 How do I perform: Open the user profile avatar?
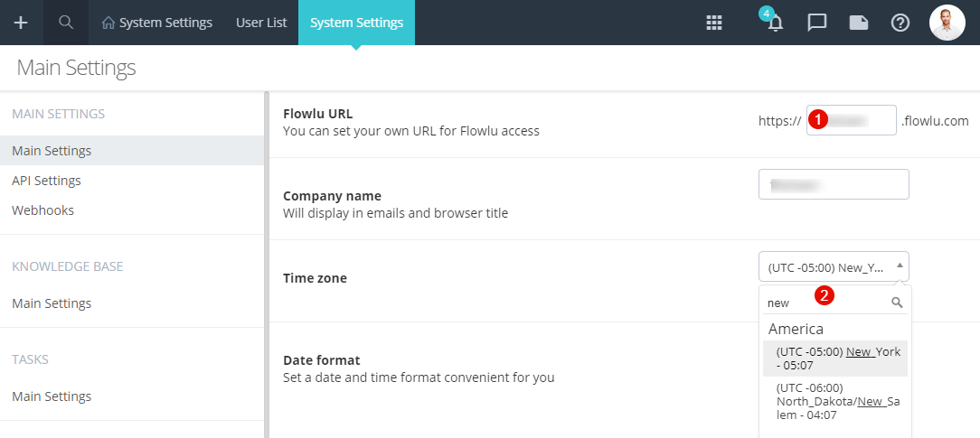point(947,23)
